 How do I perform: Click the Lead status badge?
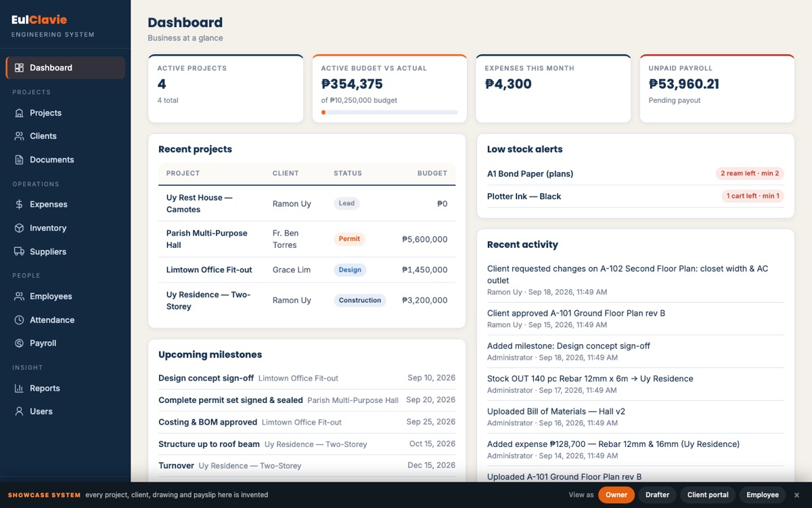346,203
